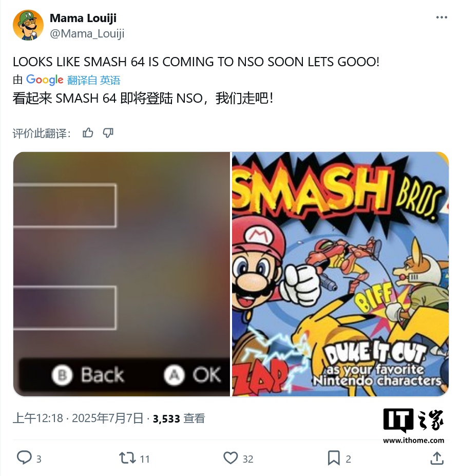
Task: Click the share upload icon
Action: point(437,458)
